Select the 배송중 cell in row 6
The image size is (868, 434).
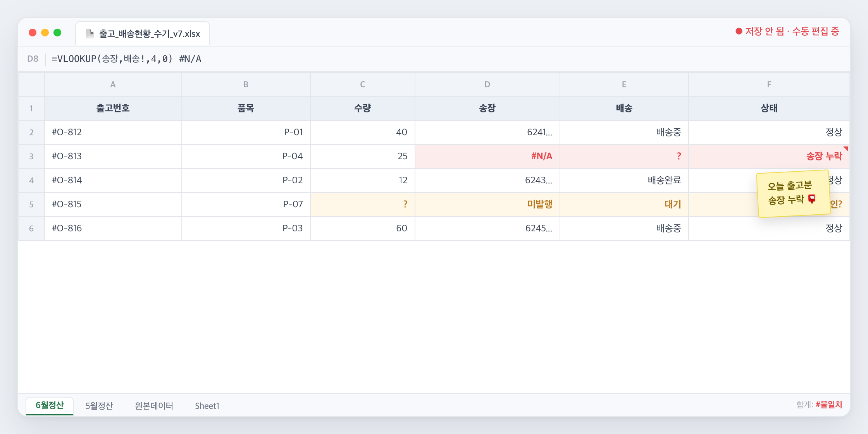tap(624, 229)
